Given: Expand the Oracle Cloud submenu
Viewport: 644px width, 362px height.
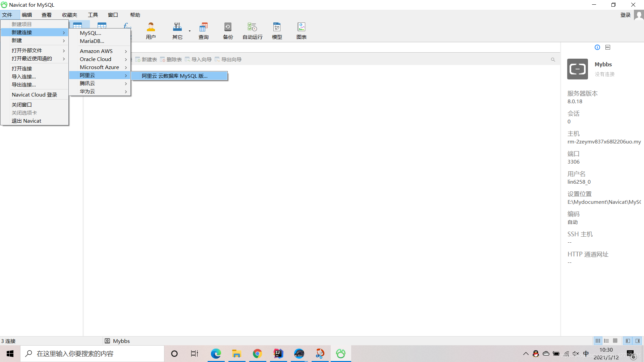Looking at the screenshot, I should point(100,59).
